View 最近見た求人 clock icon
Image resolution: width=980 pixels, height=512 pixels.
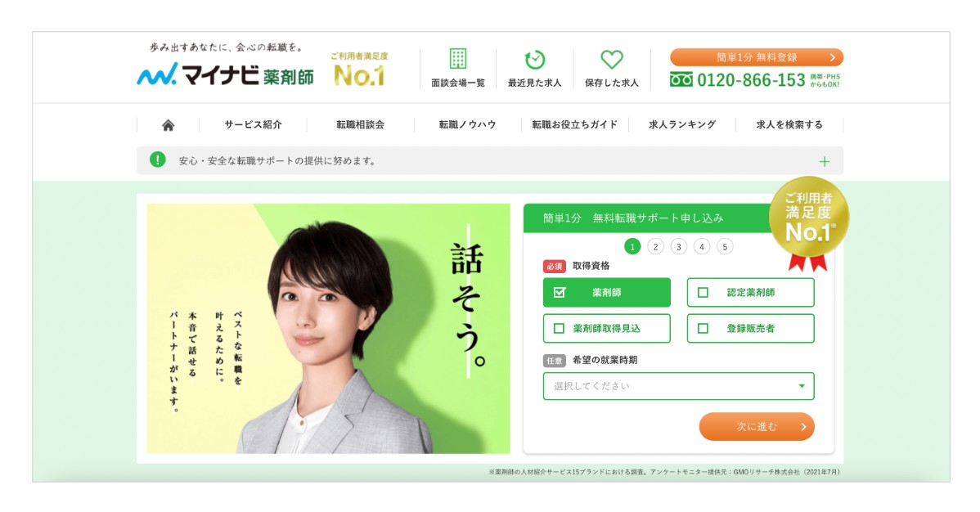click(x=534, y=60)
